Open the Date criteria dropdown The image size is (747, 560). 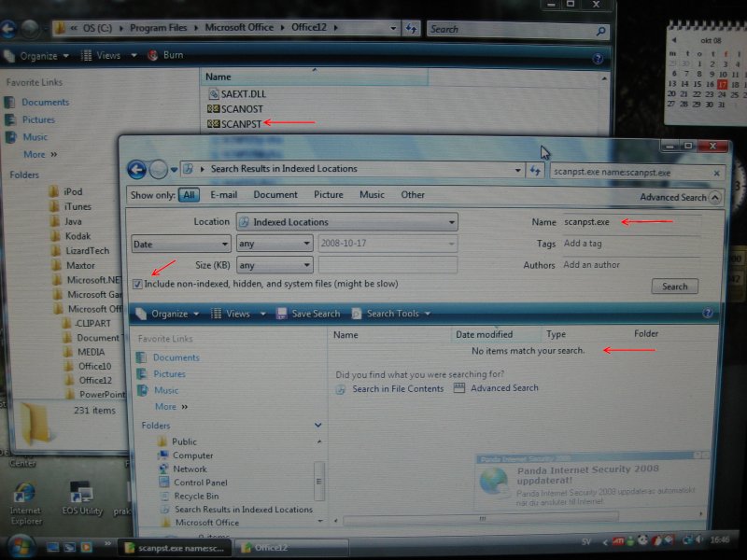(x=181, y=244)
